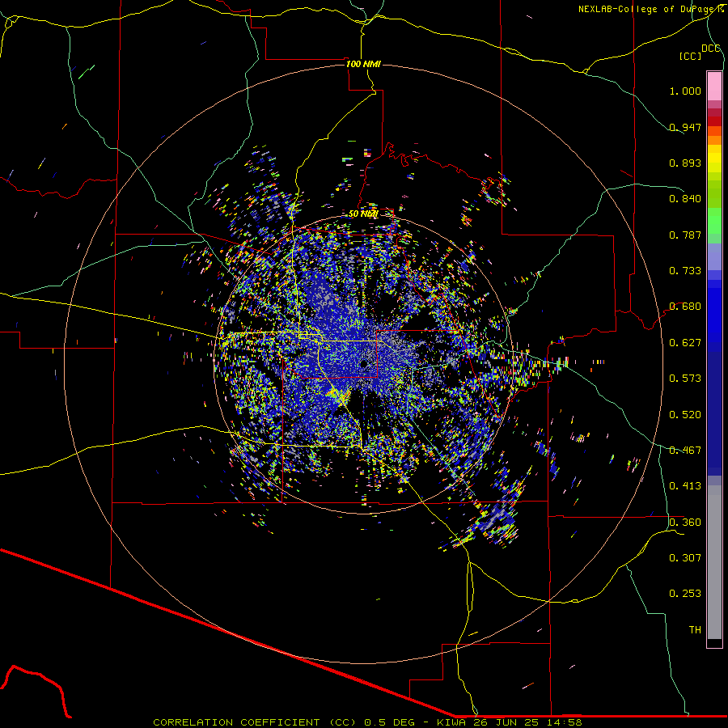Click the 0.680 scale value
The height and width of the screenshot is (728, 728).
click(x=685, y=307)
